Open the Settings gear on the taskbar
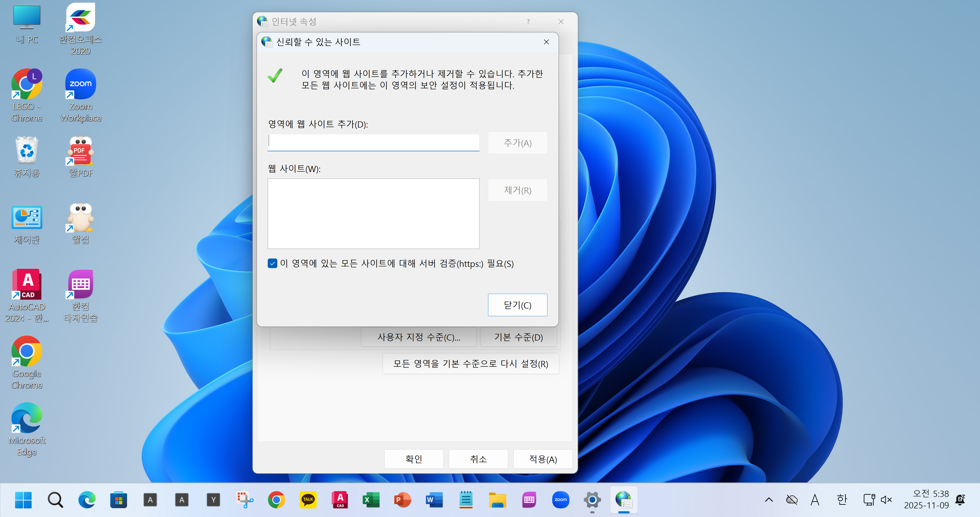The image size is (980, 517). click(x=592, y=500)
